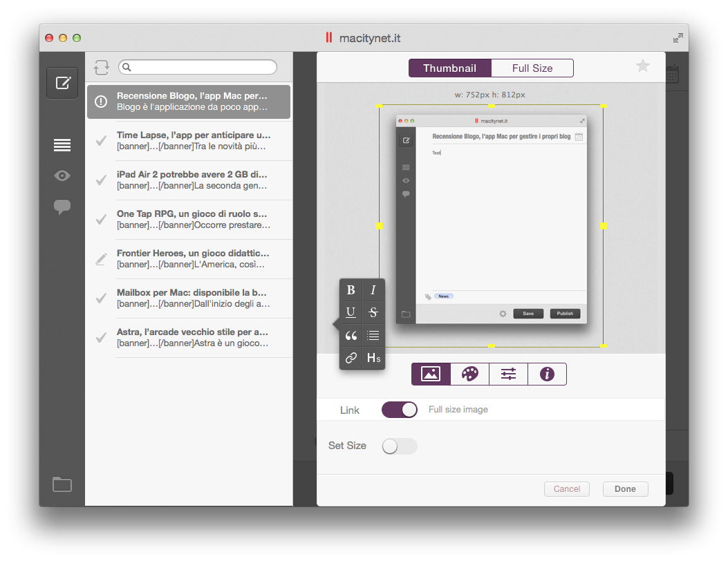Click the Full size image link label
Screen dimensions: 728x561
coord(458,410)
